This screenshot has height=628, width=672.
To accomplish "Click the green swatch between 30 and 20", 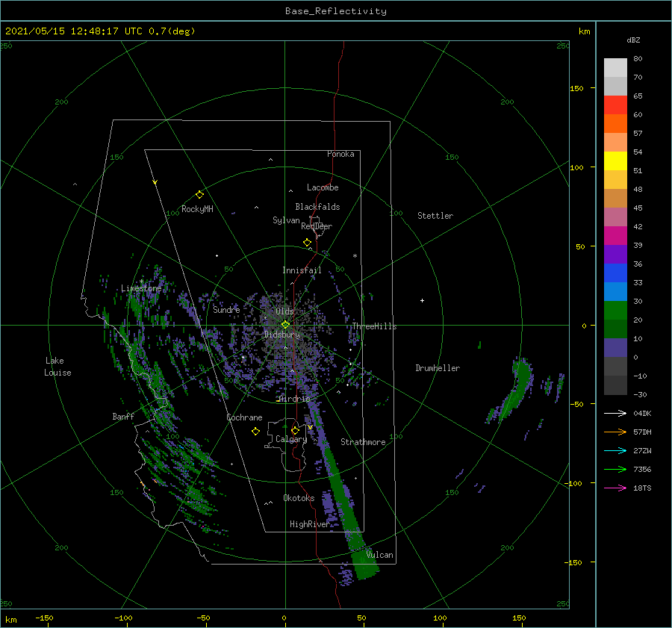I will (x=615, y=311).
